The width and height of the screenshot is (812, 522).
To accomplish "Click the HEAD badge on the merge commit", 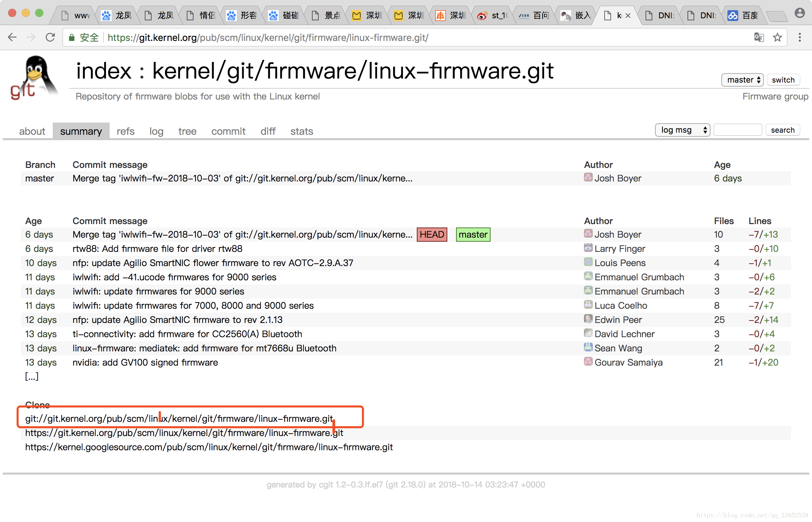I will 432,234.
